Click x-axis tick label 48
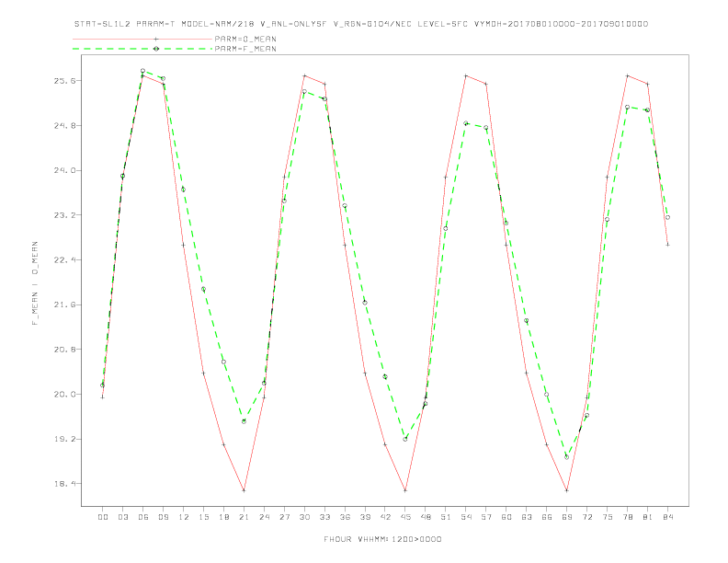Screen dimensions: 728x563 pyautogui.click(x=426, y=517)
